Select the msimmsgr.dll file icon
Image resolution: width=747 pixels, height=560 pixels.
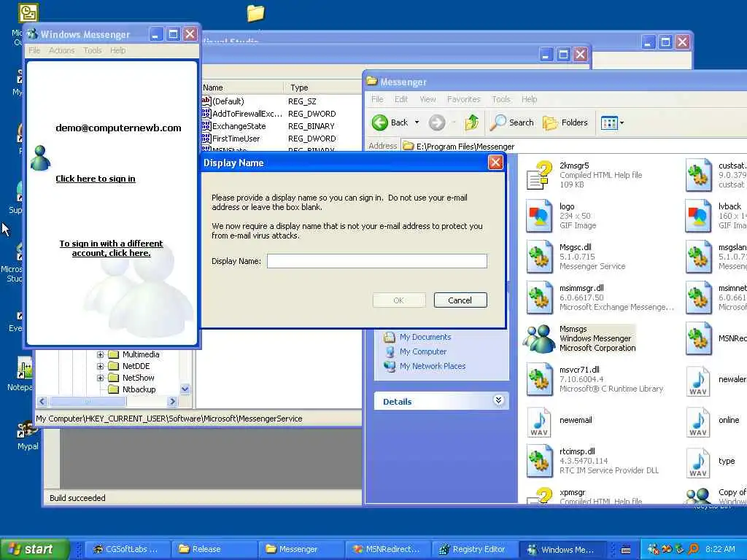(539, 297)
